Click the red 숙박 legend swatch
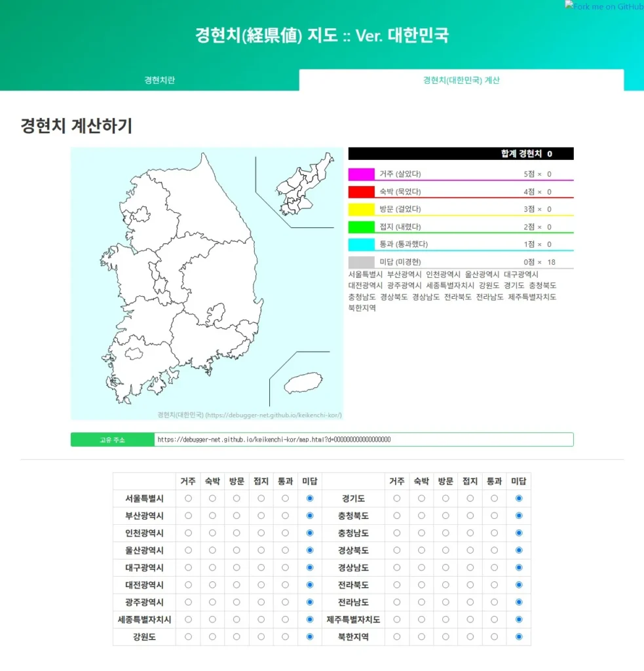The image size is (644, 671). click(x=361, y=192)
